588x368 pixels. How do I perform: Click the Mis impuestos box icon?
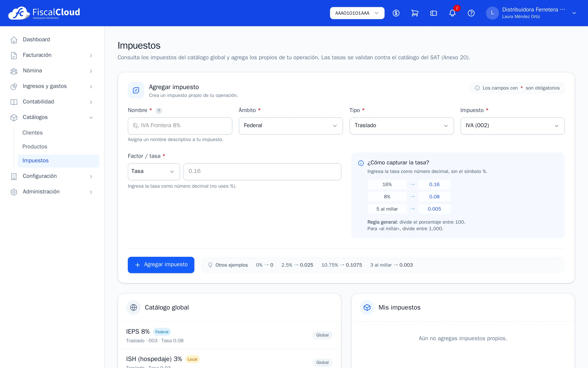coord(367,307)
